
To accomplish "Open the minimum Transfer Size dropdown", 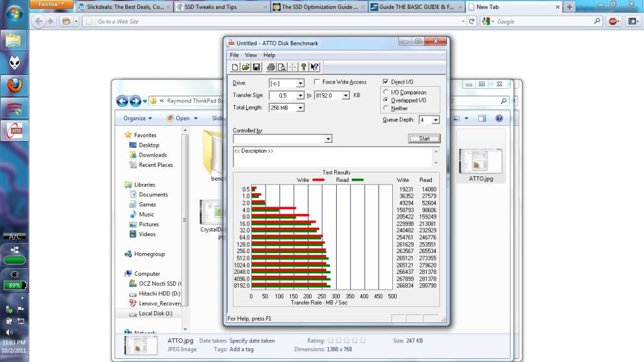I will (x=300, y=95).
